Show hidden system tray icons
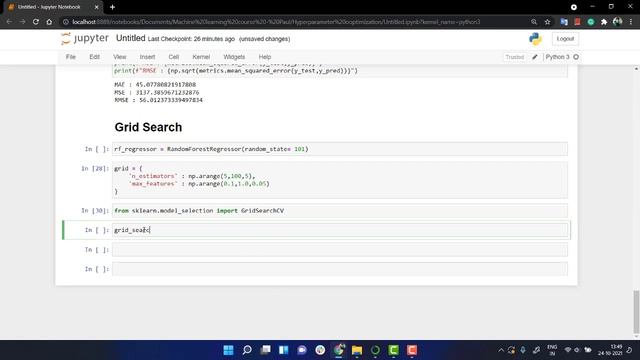 501,350
